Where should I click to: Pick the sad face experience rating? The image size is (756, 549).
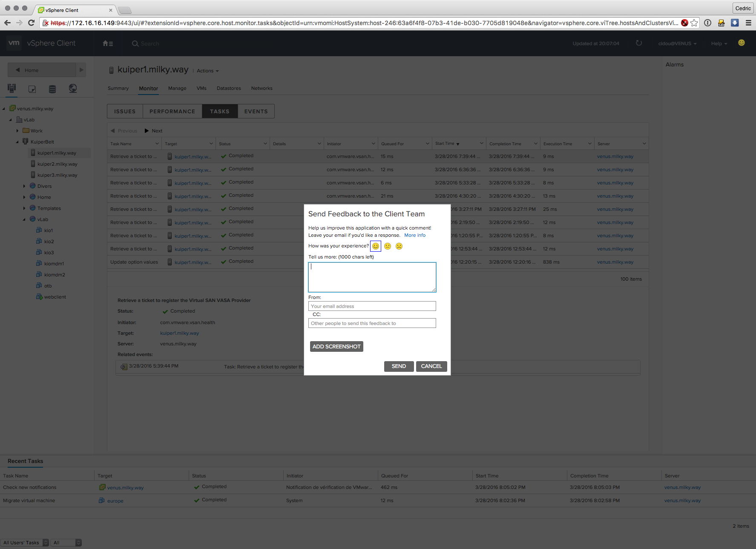pos(399,246)
